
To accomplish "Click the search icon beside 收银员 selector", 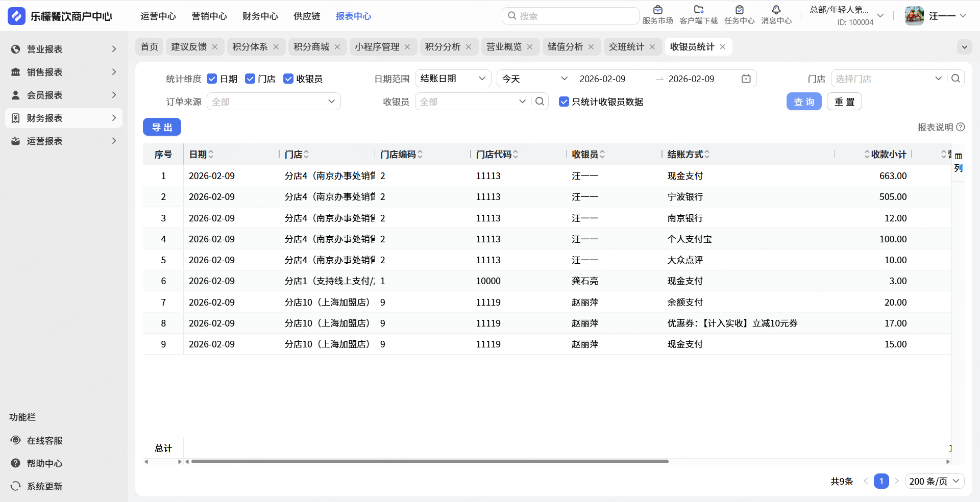I will pos(540,102).
